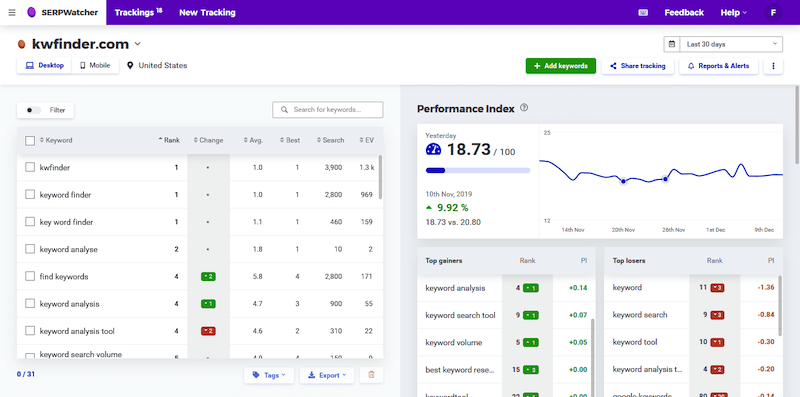Click the keyboard shortcuts icon
Screen dimensions: 800x397
click(x=643, y=12)
